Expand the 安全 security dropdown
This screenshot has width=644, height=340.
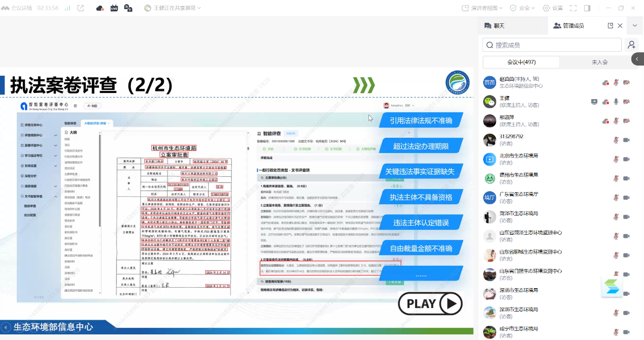click(523, 8)
